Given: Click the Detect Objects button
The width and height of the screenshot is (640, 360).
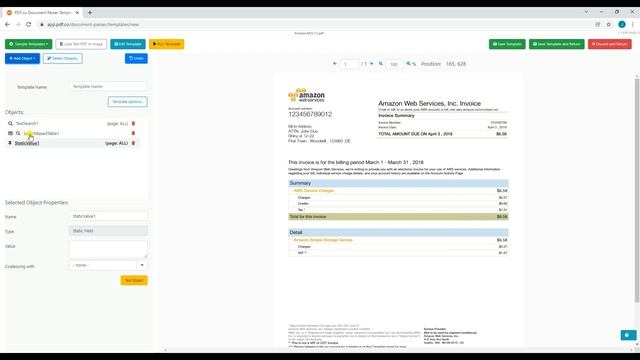Looking at the screenshot, I should click(x=62, y=58).
